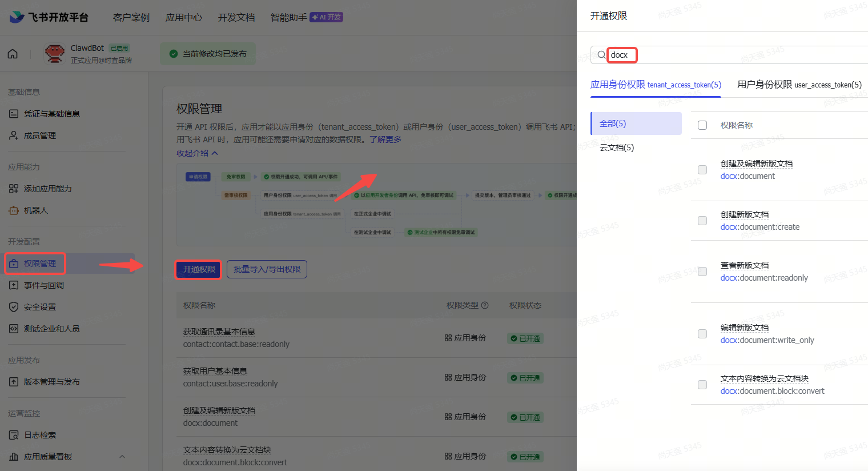Open 成员管理 in the sidebar

40,135
